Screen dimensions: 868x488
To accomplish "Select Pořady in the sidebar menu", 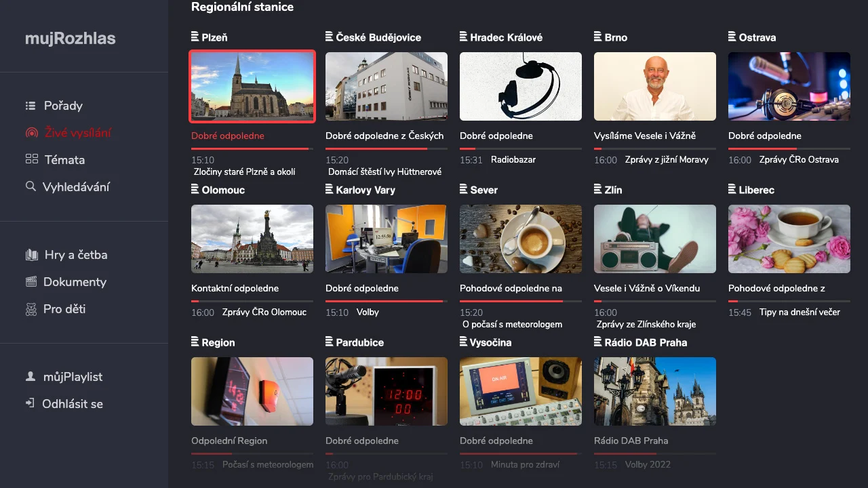I will tap(62, 106).
